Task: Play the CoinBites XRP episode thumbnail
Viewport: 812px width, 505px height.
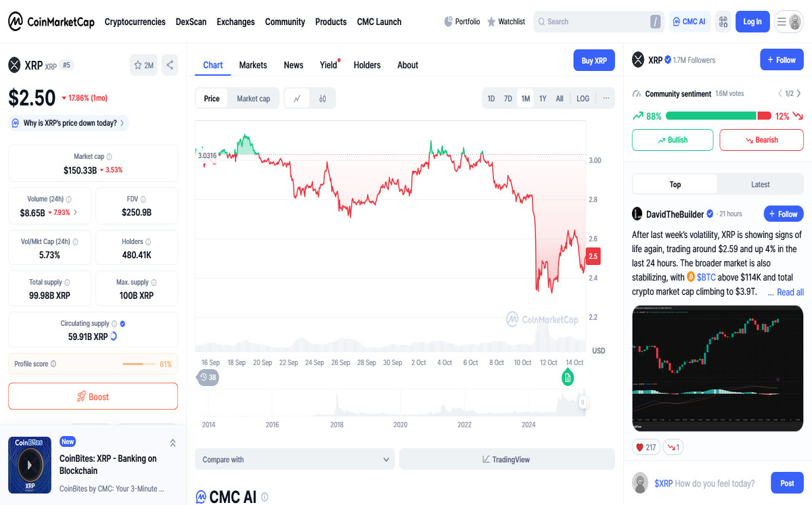Action: click(30, 465)
